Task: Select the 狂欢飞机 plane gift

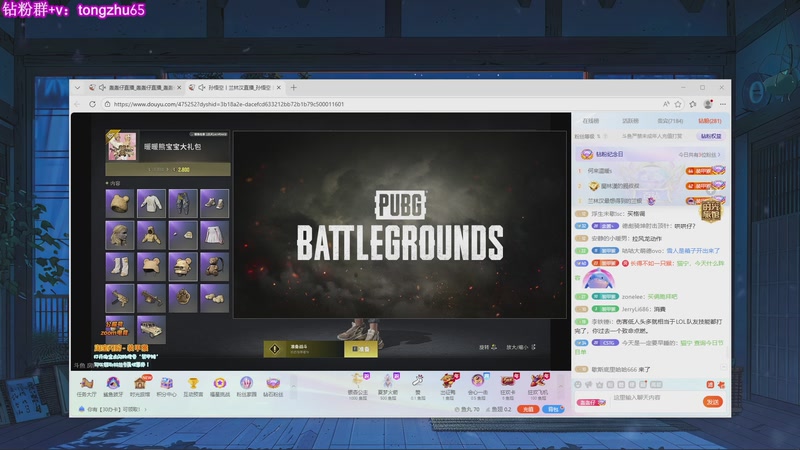Action: [537, 386]
